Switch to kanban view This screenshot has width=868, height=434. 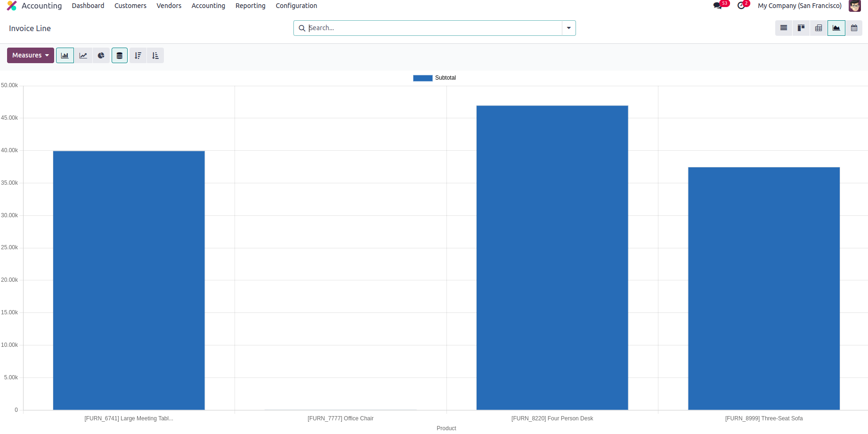pyautogui.click(x=801, y=28)
